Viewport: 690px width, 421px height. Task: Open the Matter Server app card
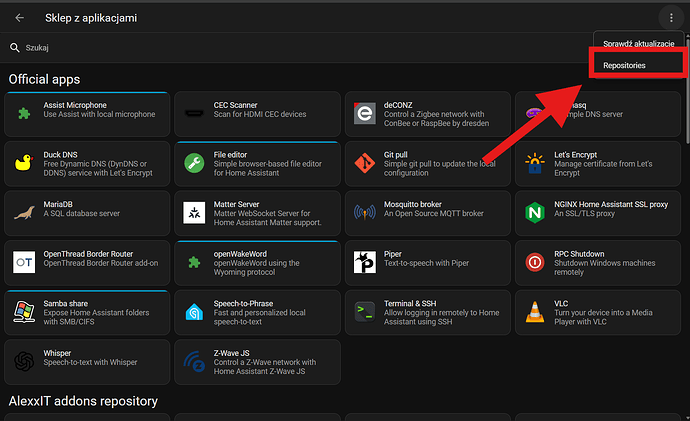pos(256,212)
